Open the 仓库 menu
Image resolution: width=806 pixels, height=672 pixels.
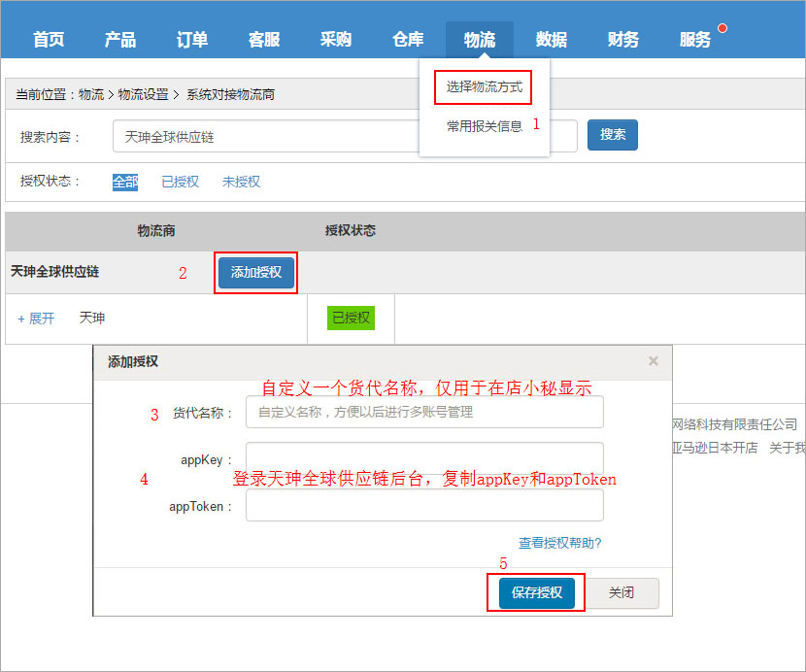[x=408, y=40]
